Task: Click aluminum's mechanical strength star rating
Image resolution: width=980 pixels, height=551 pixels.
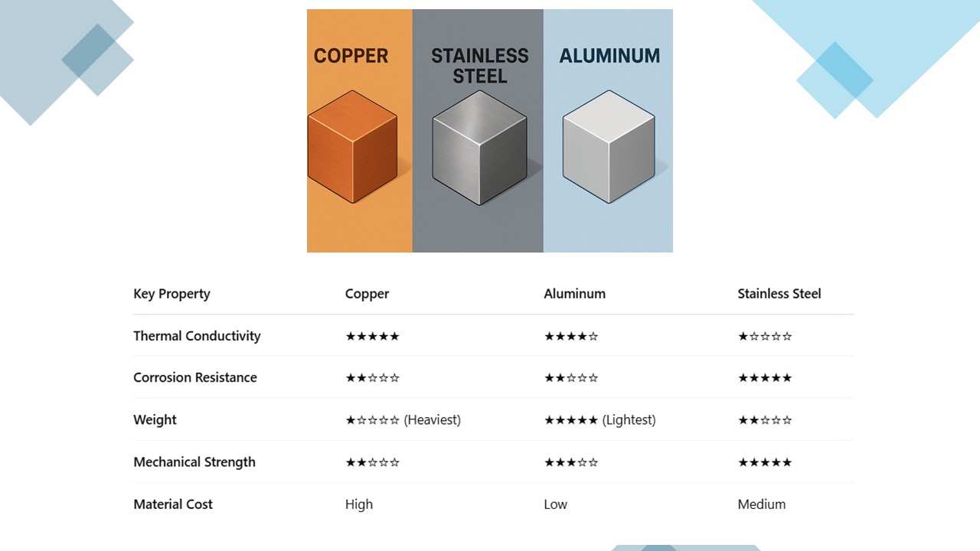Action: 570,462
